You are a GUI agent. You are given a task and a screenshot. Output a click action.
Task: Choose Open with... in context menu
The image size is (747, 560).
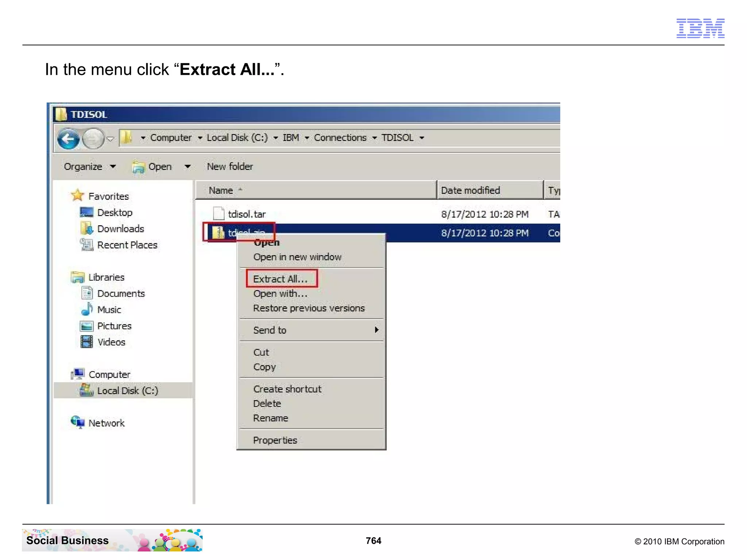[x=280, y=294]
